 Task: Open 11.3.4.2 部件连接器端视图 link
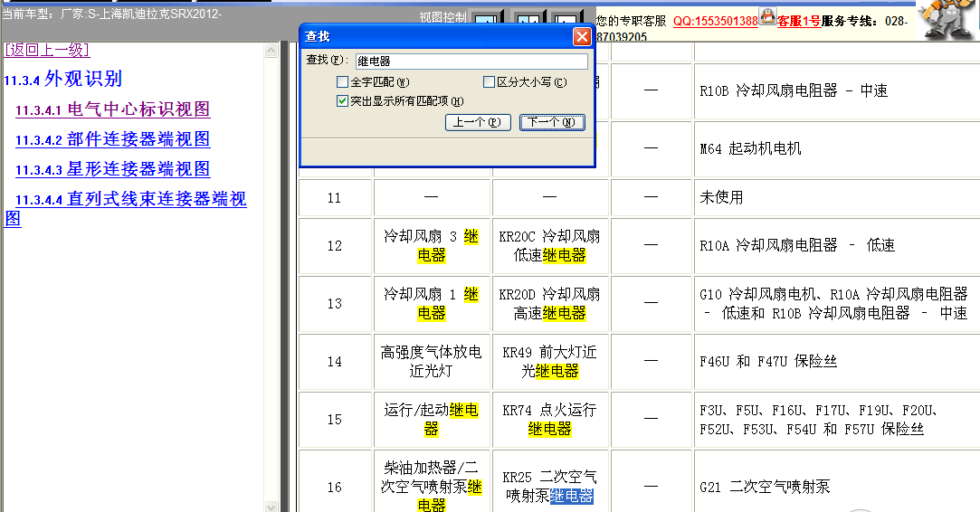(112, 139)
